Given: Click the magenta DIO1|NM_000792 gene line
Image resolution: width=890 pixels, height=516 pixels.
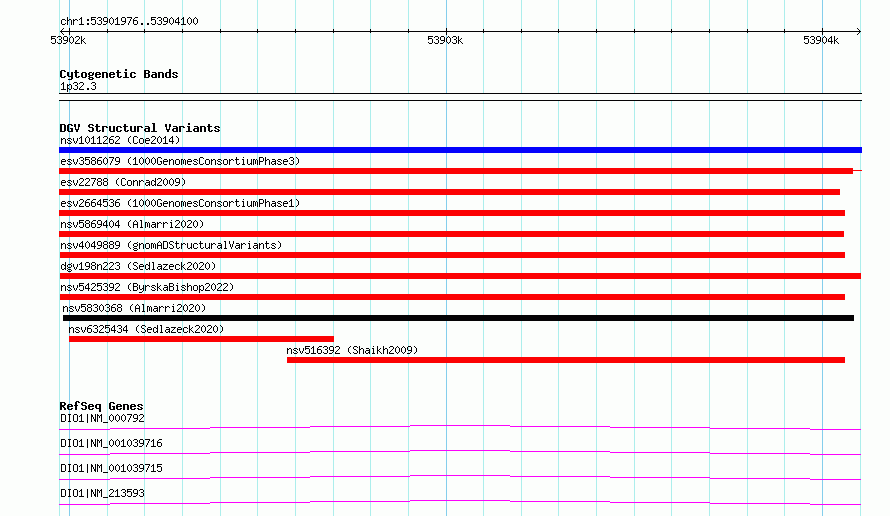Looking at the screenshot, I should click(460, 427).
